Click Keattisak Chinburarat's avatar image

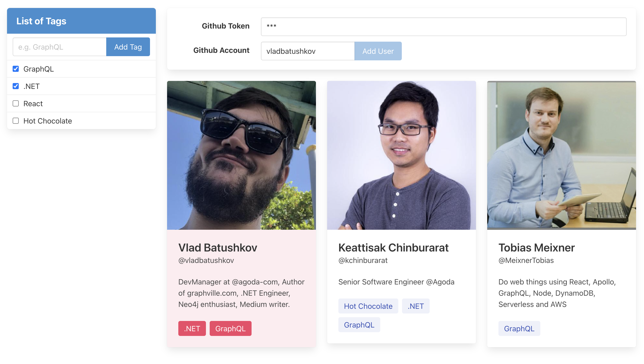(x=401, y=155)
